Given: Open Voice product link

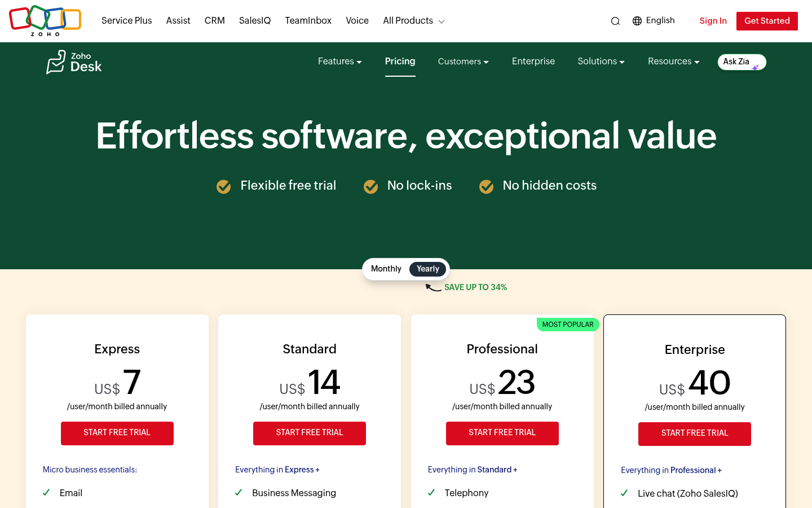Looking at the screenshot, I should (x=357, y=21).
